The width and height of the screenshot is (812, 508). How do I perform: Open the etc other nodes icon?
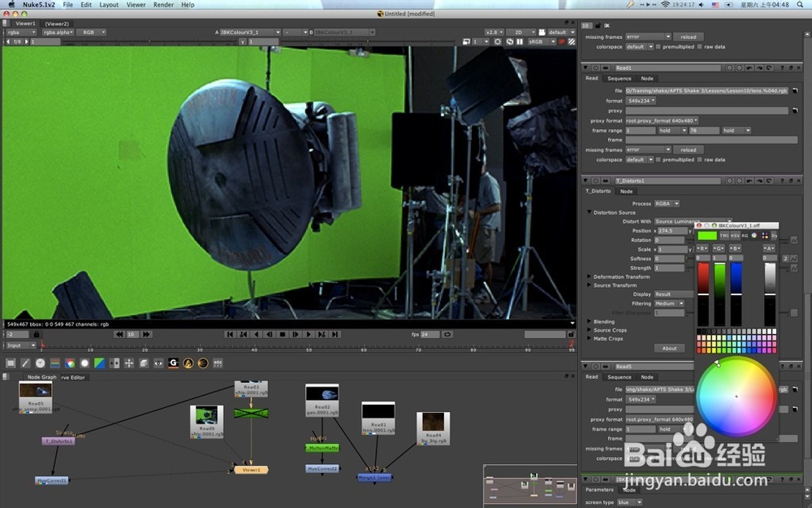(x=218, y=363)
